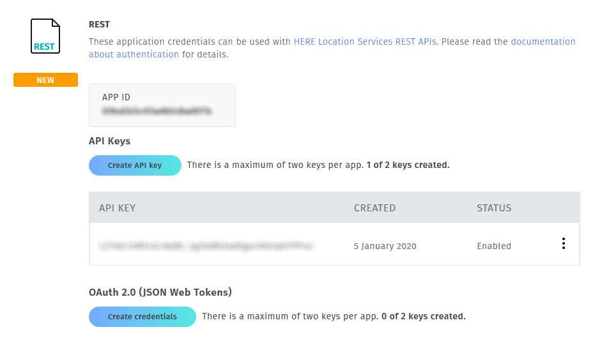
Task: Click the API KEY column header
Action: 118,208
